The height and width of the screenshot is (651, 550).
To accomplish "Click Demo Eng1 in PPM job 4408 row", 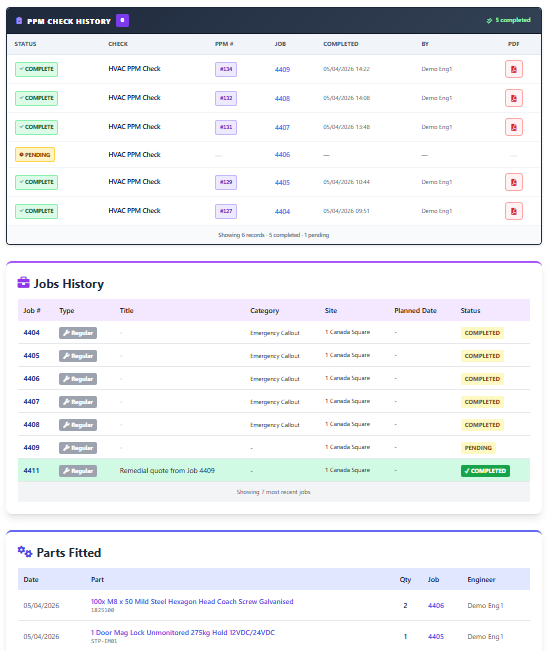I will point(436,98).
